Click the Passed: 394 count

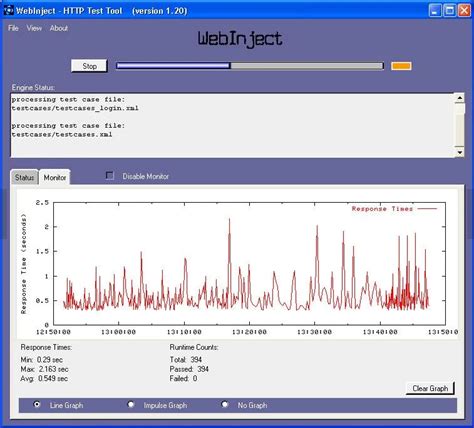pos(189,369)
